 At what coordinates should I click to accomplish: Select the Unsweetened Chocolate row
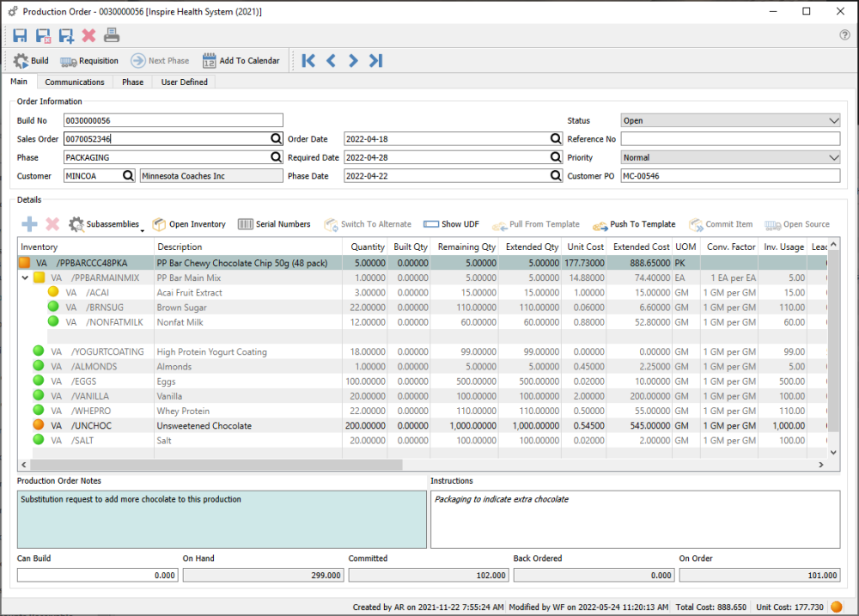[x=204, y=425]
